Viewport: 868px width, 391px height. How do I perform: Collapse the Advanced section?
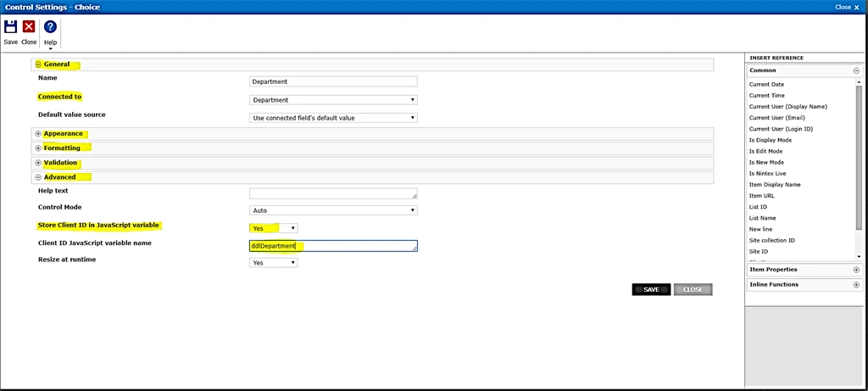coord(38,177)
